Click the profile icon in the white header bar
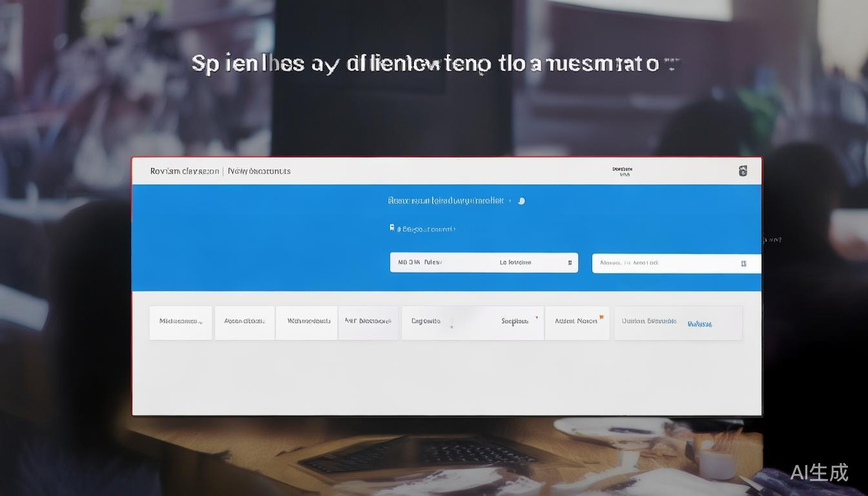 pos(743,171)
